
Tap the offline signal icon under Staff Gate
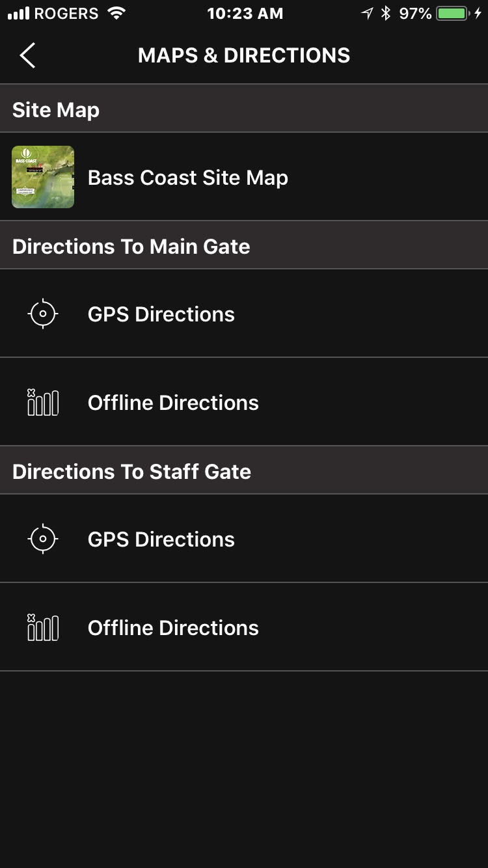(43, 627)
